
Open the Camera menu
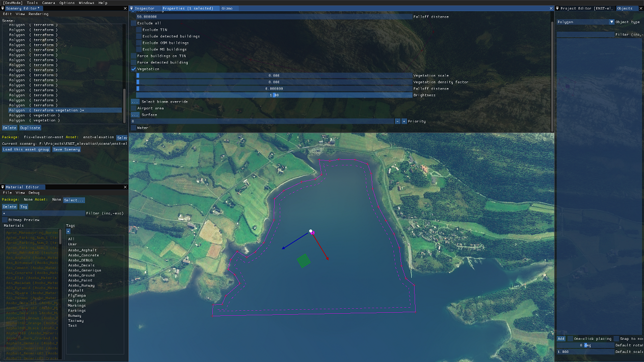pyautogui.click(x=49, y=3)
